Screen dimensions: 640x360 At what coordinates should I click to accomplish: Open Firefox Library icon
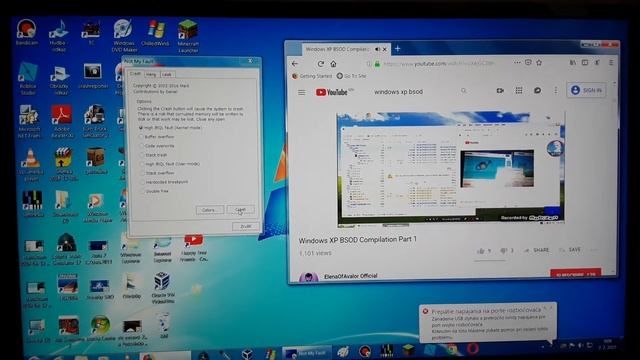tap(573, 63)
